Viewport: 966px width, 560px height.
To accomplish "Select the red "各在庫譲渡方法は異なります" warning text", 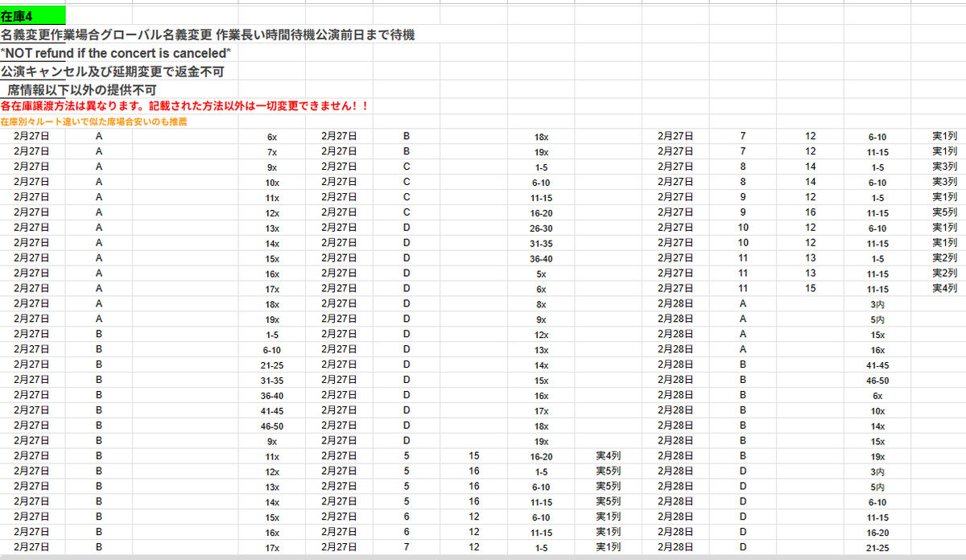I will point(184,106).
